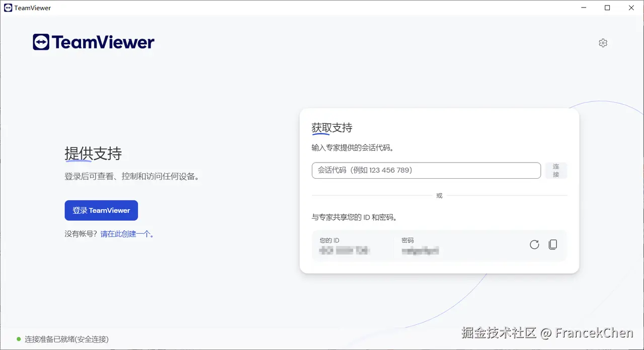This screenshot has width=644, height=350.
Task: Refresh the password with the circular arrow icon
Action: (534, 245)
